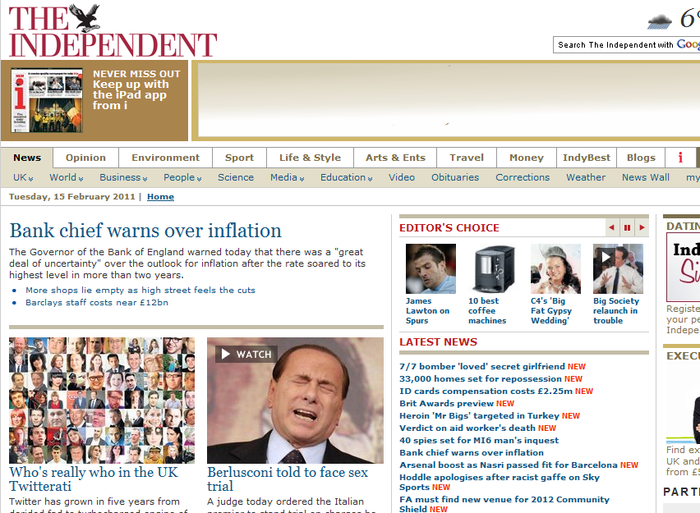Play the Berlusconi WATCH video

click(246, 354)
